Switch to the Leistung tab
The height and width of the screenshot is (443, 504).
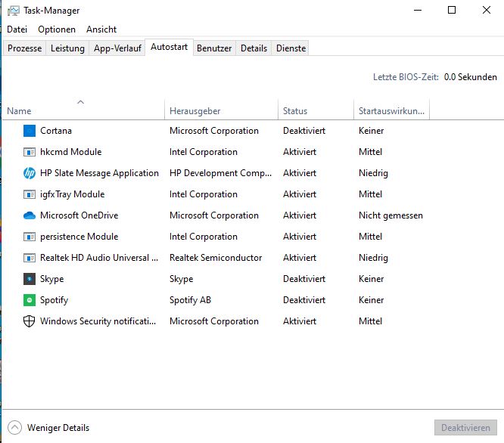point(67,48)
